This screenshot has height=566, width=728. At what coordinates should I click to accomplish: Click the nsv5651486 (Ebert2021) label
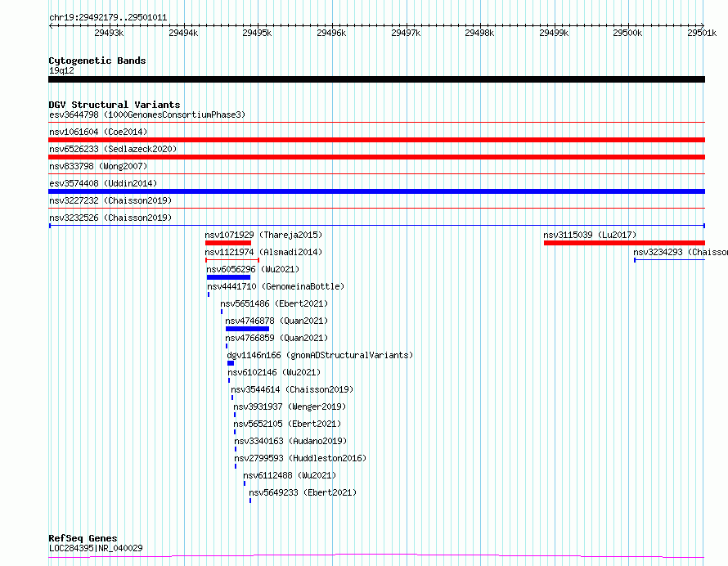[274, 303]
